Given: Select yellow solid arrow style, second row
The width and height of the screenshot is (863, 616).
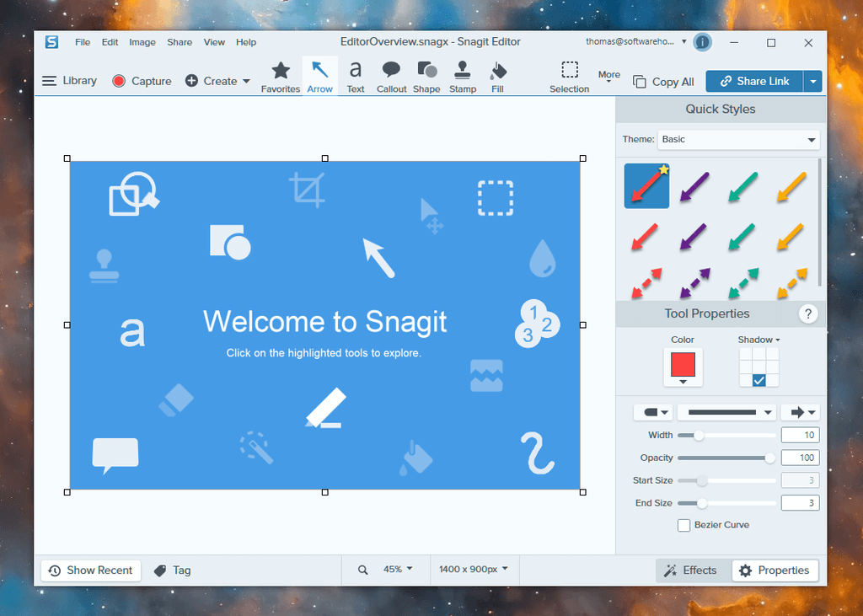Looking at the screenshot, I should [791, 237].
